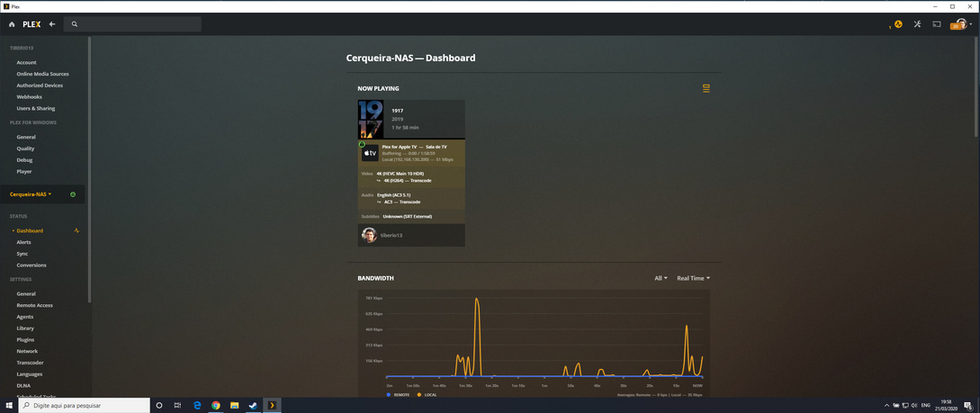Open settings wrench icon in header
Screen dimensions: 980x413
point(918,24)
